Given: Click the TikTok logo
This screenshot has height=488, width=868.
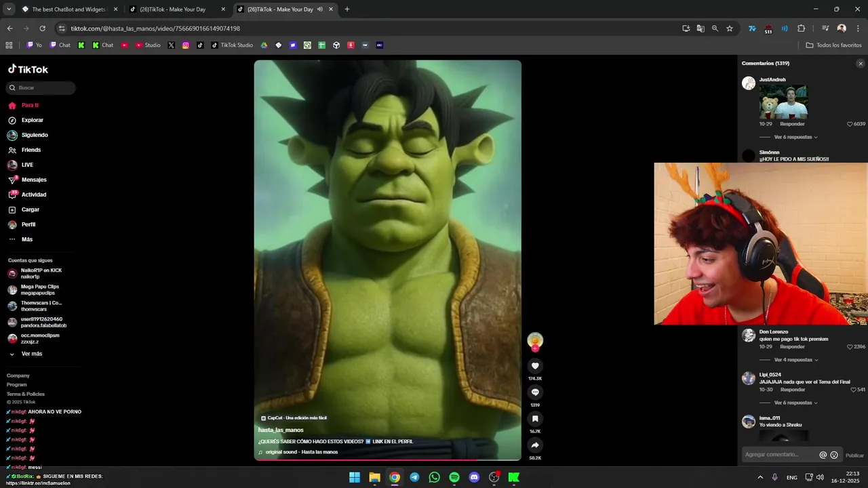Looking at the screenshot, I should (28, 69).
